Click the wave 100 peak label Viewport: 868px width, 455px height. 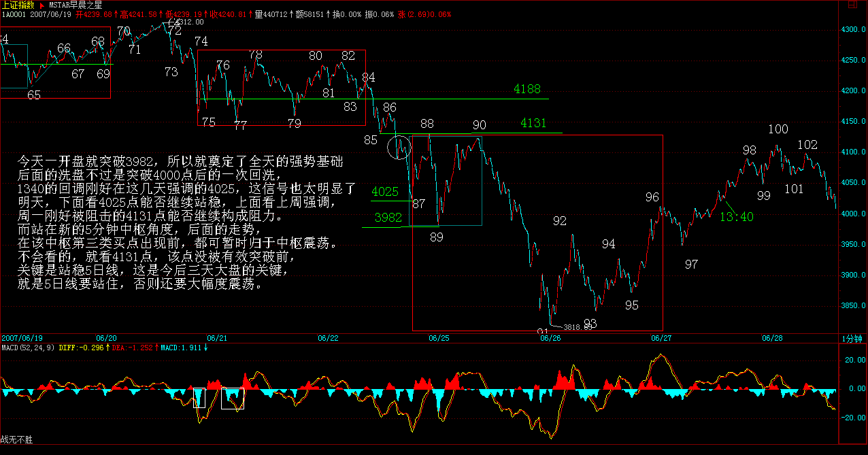pos(778,129)
